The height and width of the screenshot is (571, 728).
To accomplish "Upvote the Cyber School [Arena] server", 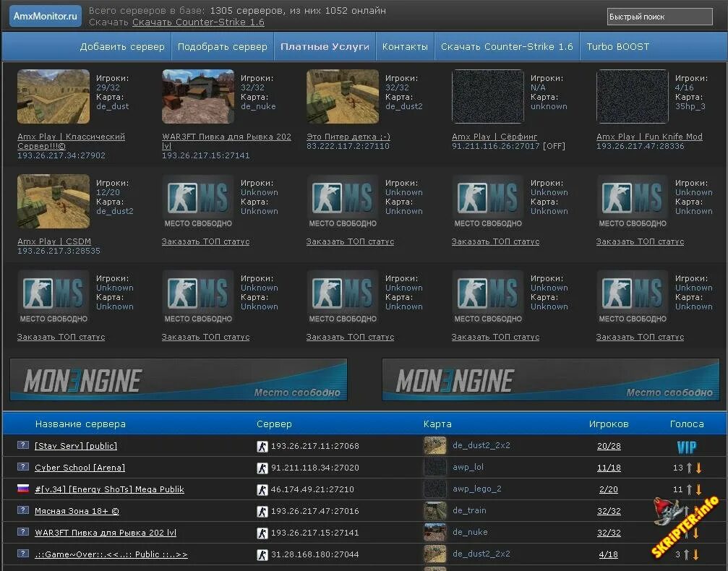I will tap(689, 468).
